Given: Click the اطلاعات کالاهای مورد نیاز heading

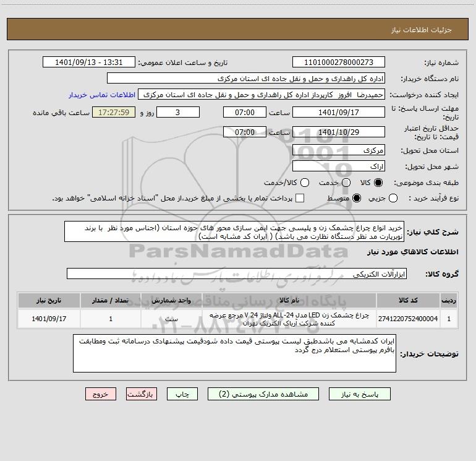Looking at the screenshot, I should (x=412, y=252).
